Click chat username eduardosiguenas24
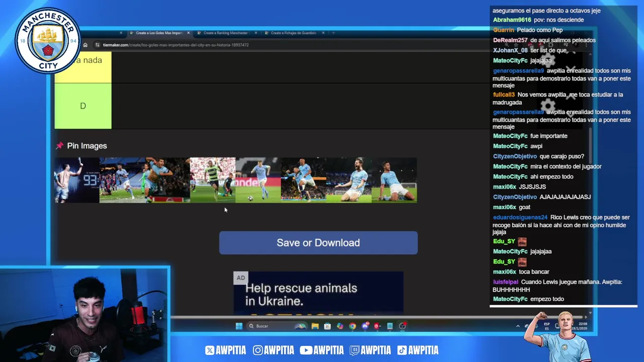This screenshot has height=362, width=644. [520, 217]
